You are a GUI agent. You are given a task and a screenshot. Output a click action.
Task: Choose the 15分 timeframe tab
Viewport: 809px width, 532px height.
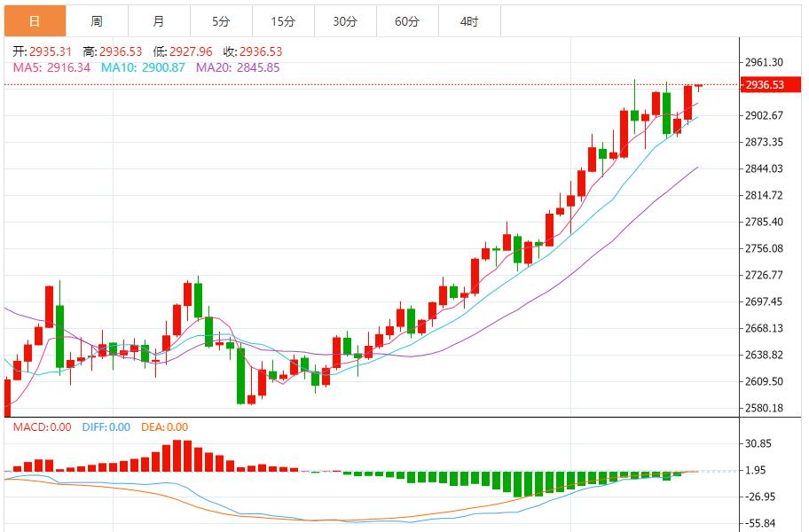click(283, 21)
